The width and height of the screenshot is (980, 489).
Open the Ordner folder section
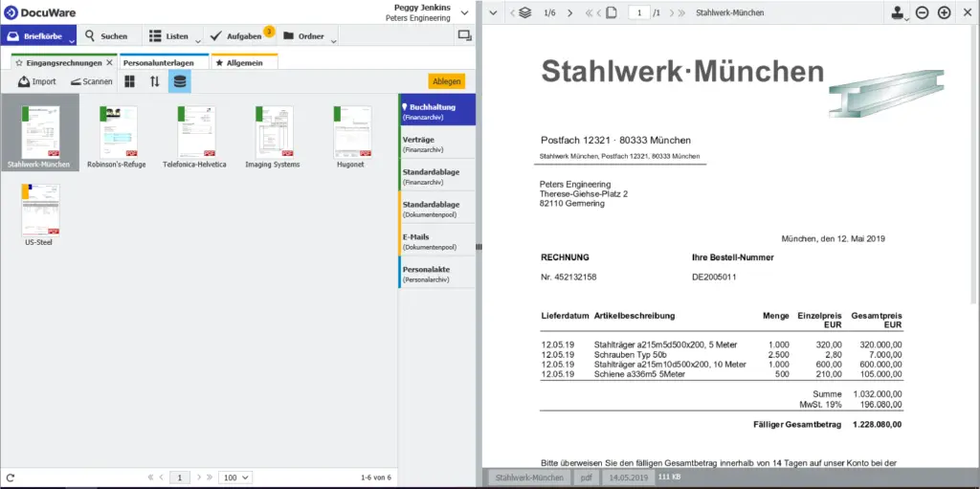tap(303, 36)
